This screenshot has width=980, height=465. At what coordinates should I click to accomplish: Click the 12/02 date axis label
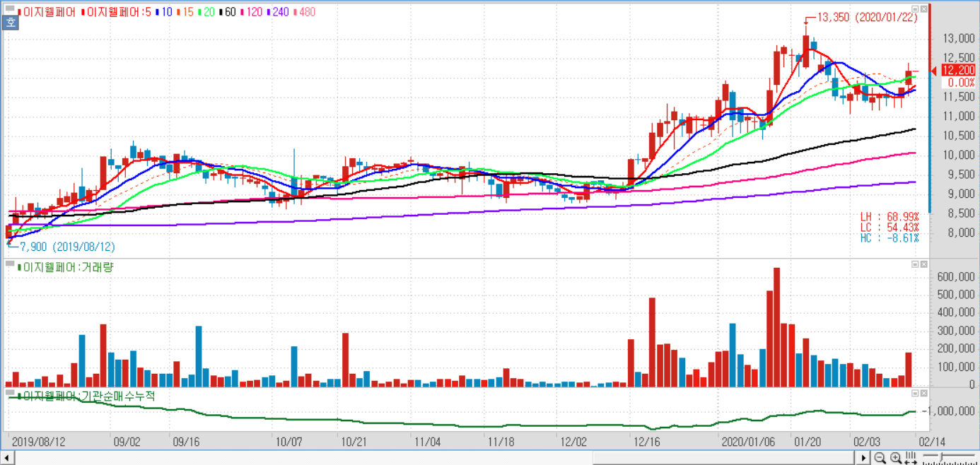(x=573, y=442)
